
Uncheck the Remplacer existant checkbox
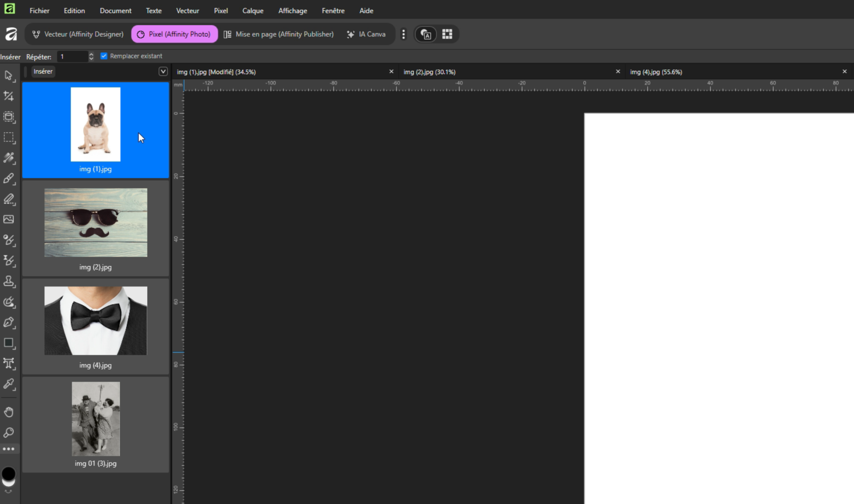pyautogui.click(x=104, y=56)
